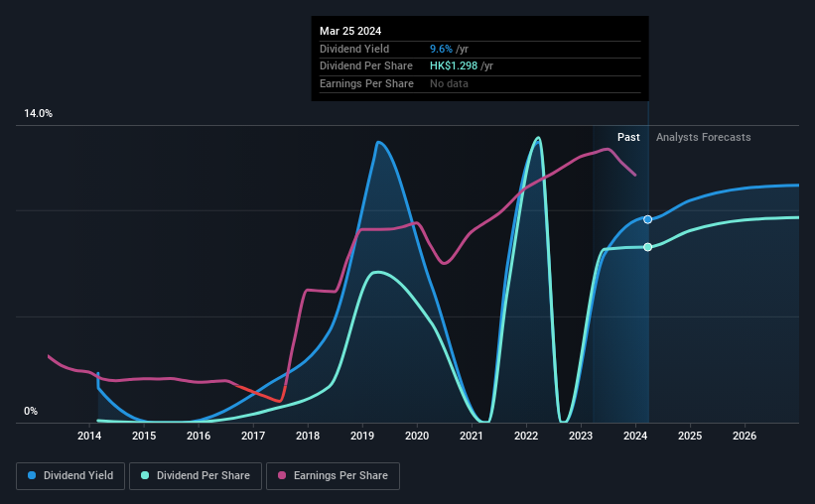Click the Past region label
This screenshot has height=504, width=815.
tap(628, 137)
